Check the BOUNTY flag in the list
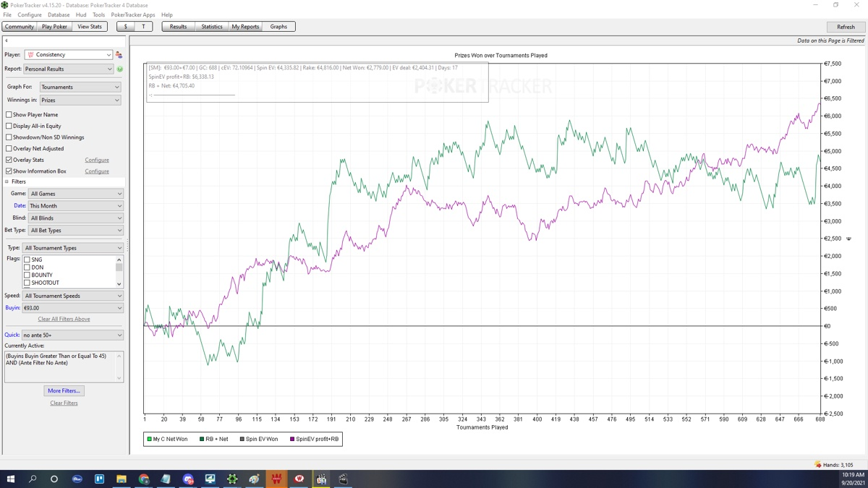This screenshot has width=868, height=488. (27, 275)
